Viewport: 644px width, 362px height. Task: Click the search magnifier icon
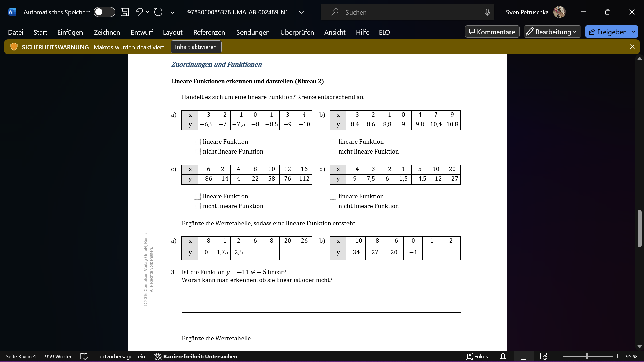tap(335, 12)
